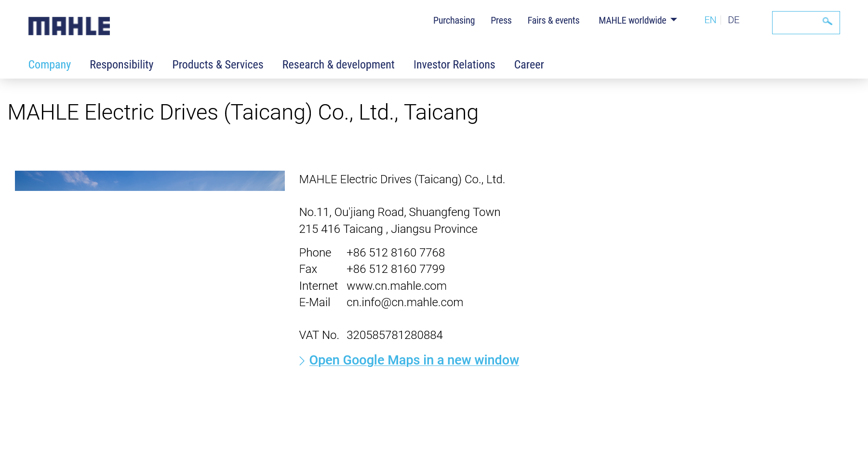This screenshot has width=868, height=459.
Task: Open the Responsibility menu
Action: pos(121,65)
